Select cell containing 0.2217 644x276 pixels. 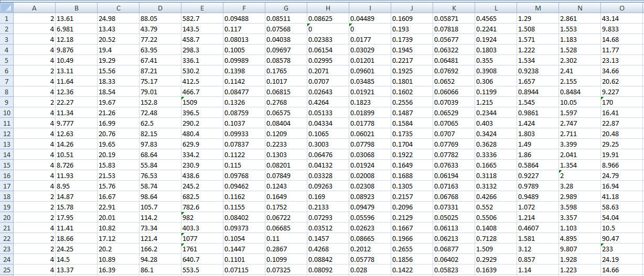(x=412, y=60)
